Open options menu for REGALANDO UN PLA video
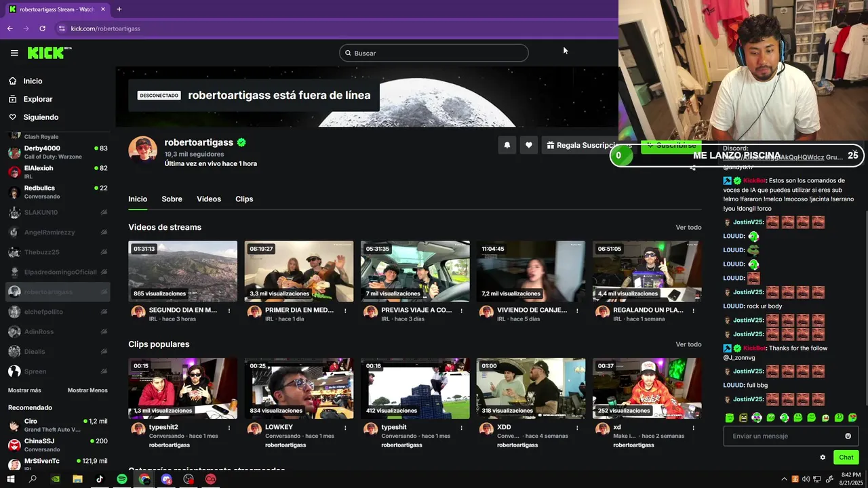868x488 pixels. pyautogui.click(x=693, y=311)
